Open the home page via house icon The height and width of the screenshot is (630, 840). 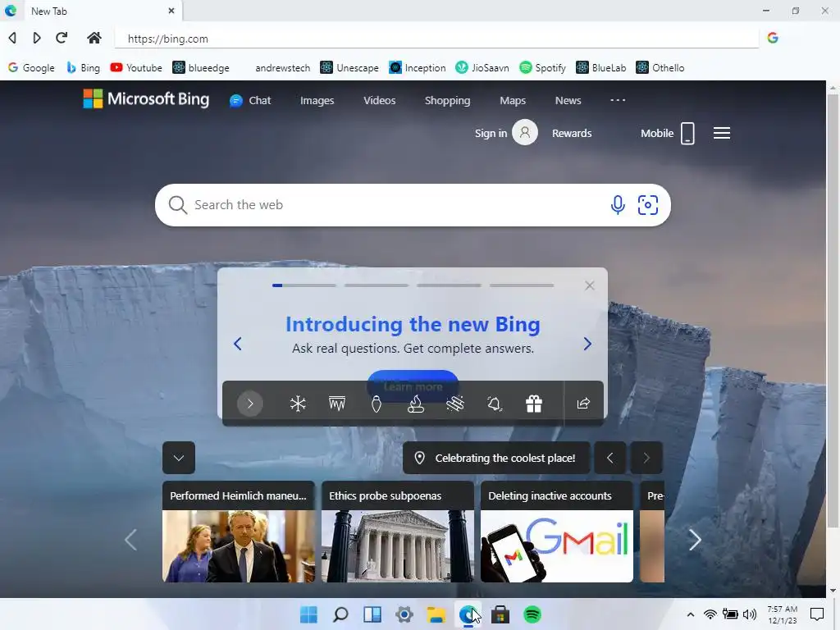94,38
